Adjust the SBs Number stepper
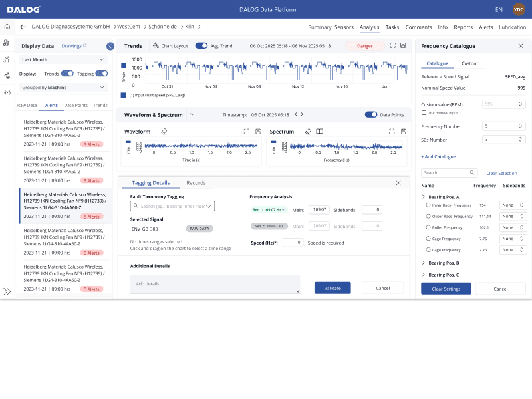 point(520,139)
